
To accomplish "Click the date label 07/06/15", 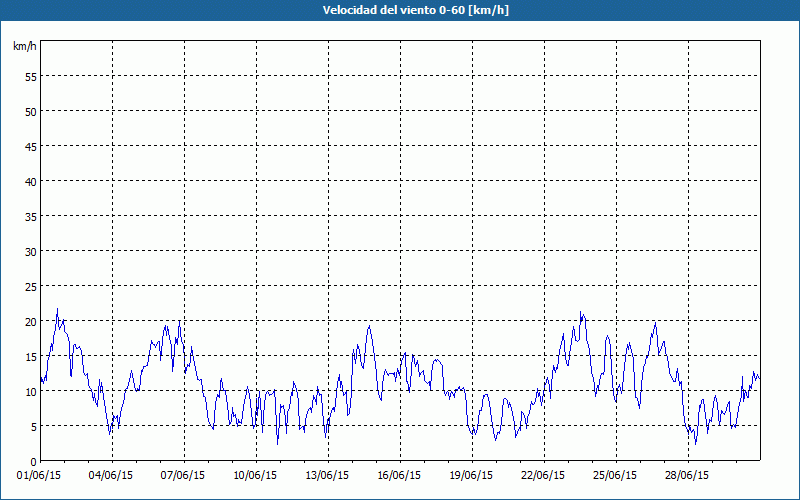I will tap(183, 476).
